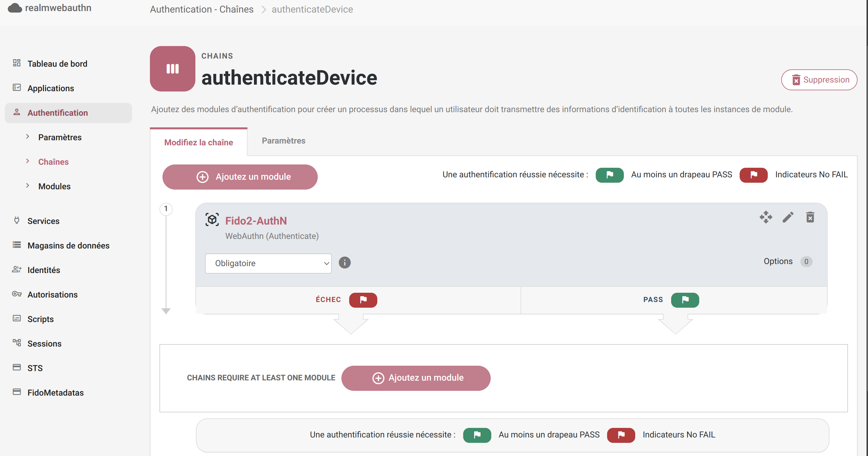Click the chains header icon tile
Screen dimensions: 868x456
point(173,69)
